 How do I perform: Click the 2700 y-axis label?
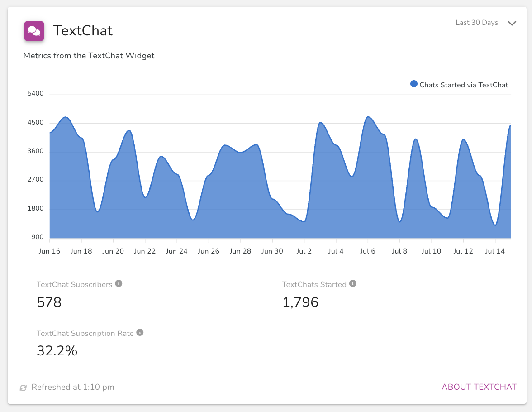pos(36,179)
